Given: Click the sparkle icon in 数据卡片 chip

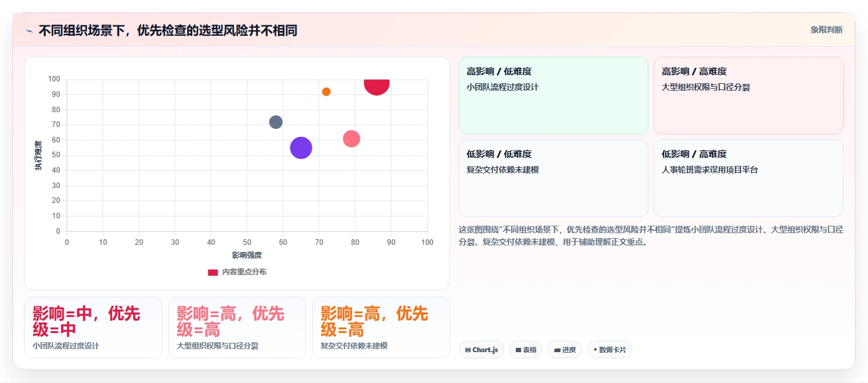Looking at the screenshot, I should (x=595, y=350).
